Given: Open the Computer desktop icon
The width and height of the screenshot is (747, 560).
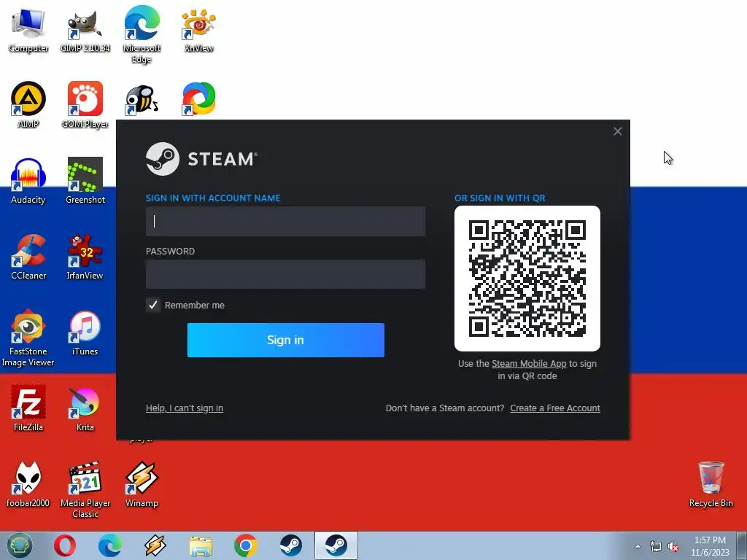Looking at the screenshot, I should pos(28,31).
